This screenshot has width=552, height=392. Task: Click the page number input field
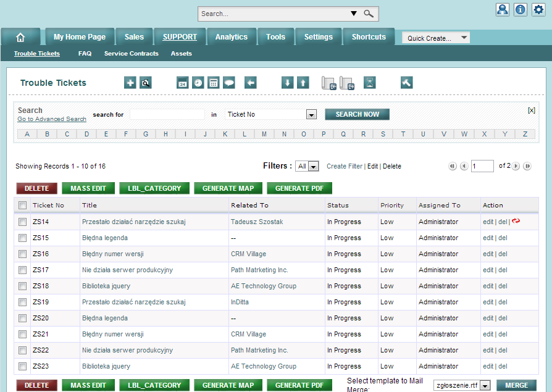[482, 166]
